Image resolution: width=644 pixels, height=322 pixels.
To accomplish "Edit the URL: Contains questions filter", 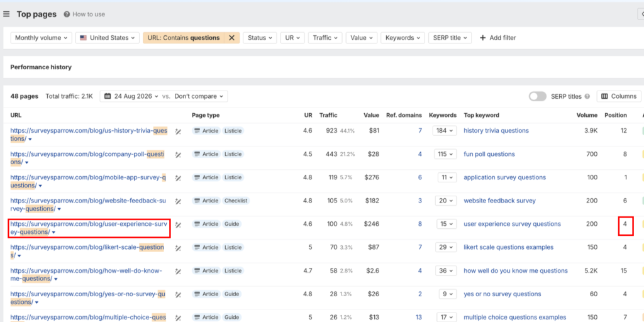I will [184, 38].
